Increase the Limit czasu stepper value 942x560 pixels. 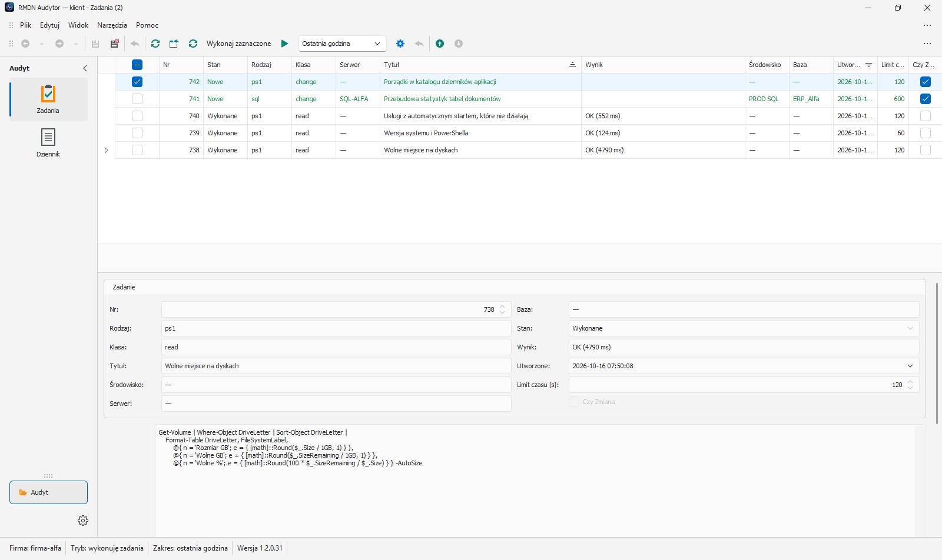click(910, 382)
